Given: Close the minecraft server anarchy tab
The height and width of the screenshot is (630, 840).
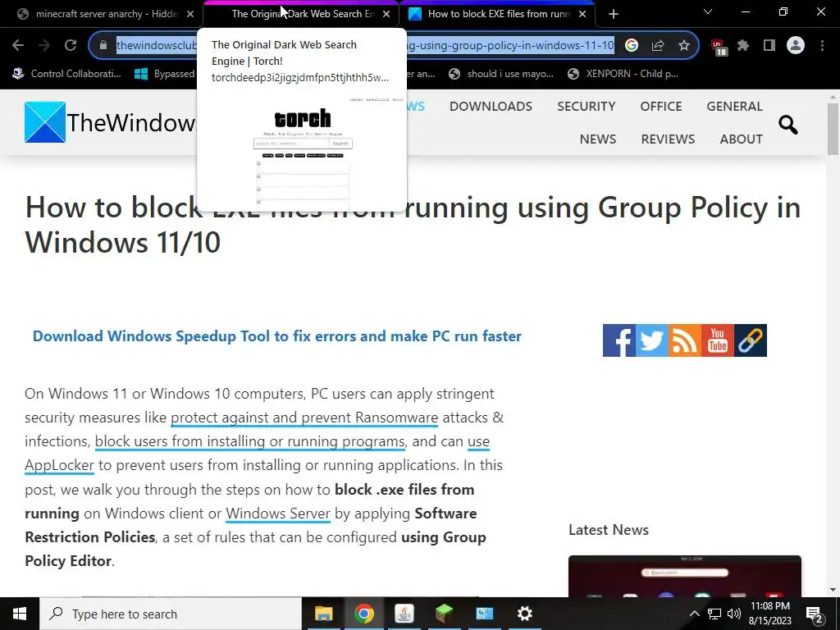Looking at the screenshot, I should pos(190,14).
